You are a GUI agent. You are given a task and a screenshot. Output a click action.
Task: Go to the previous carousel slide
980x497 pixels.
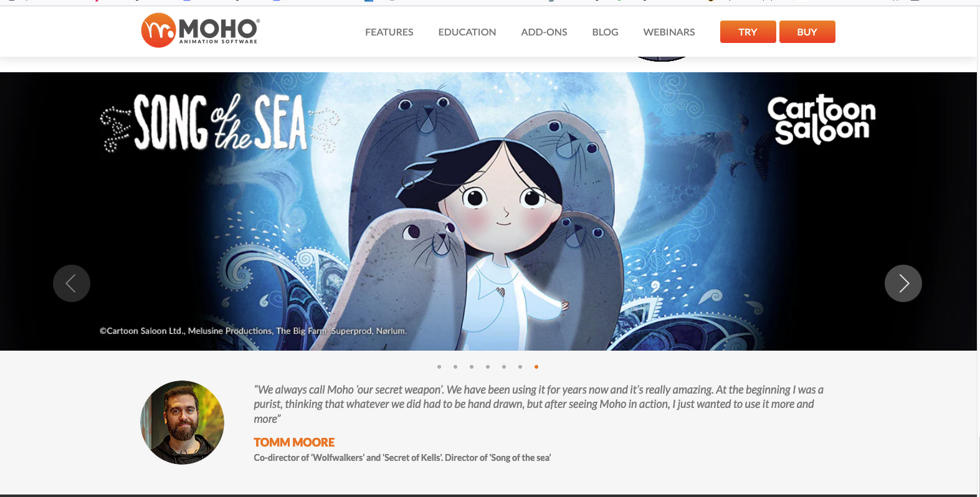tap(72, 283)
